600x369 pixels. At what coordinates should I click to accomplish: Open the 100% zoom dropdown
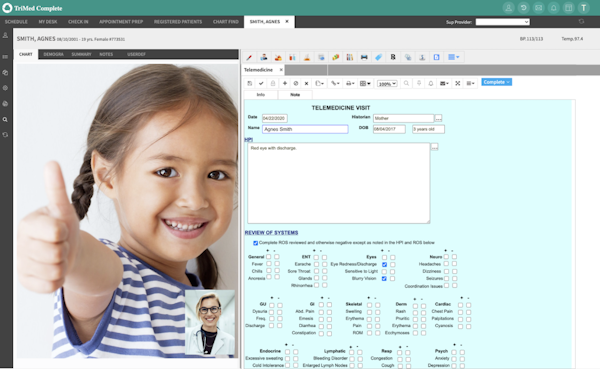[x=387, y=83]
